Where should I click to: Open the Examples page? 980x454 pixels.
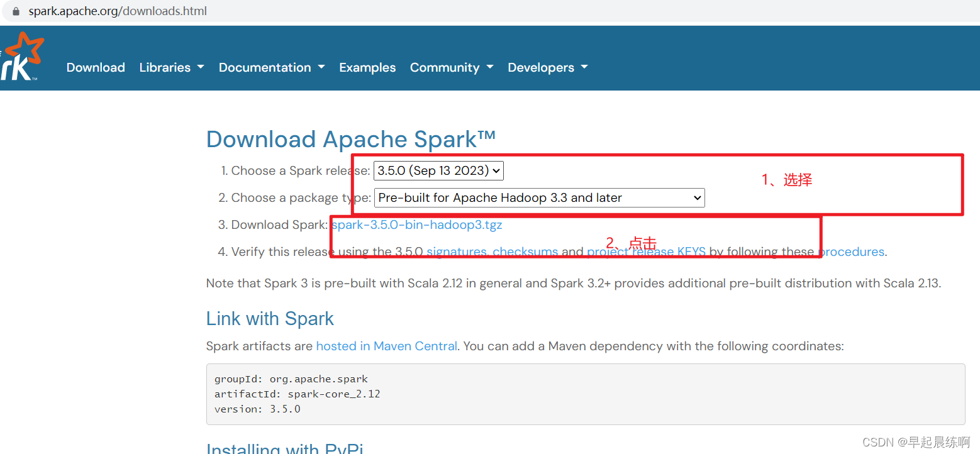click(x=367, y=67)
